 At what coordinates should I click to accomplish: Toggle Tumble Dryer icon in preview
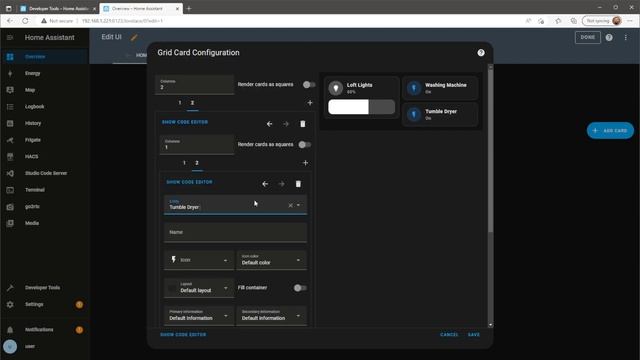click(414, 114)
